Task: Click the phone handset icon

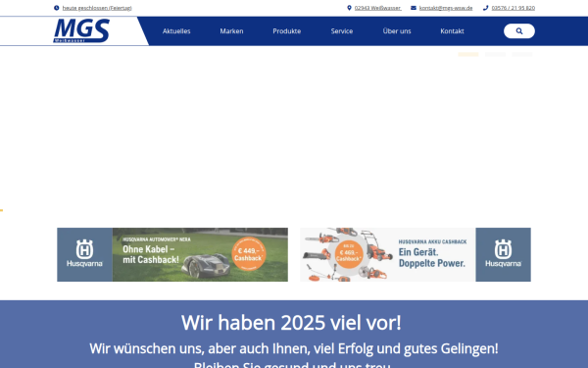Action: click(x=486, y=8)
